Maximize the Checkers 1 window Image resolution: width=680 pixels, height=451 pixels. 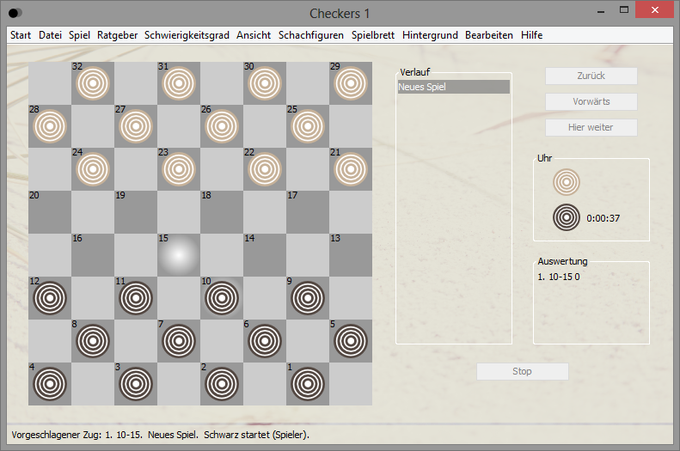(x=624, y=10)
